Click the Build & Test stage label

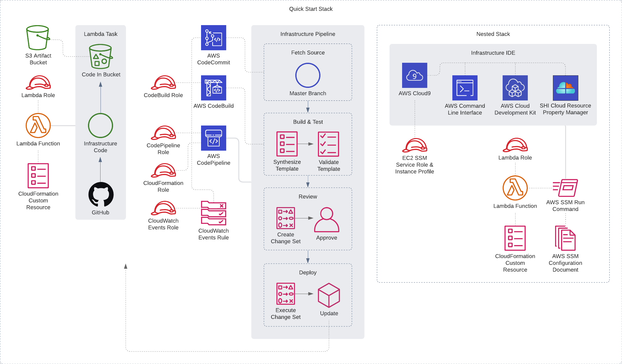tap(308, 122)
